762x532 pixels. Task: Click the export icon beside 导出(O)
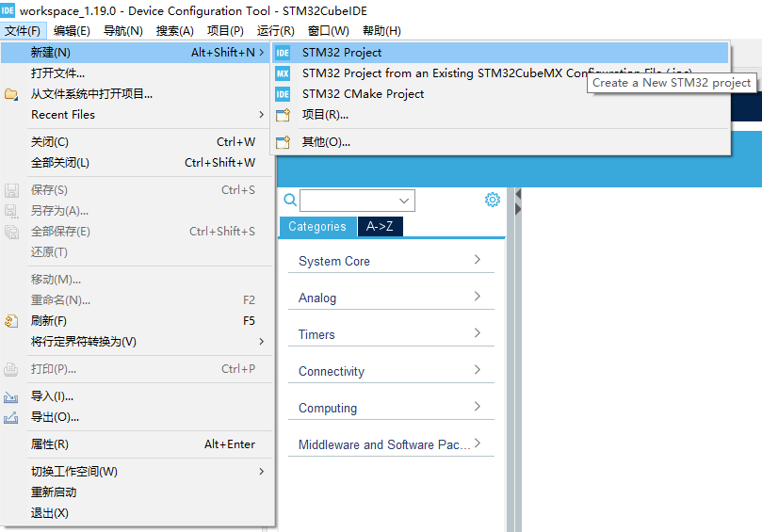coord(11,418)
